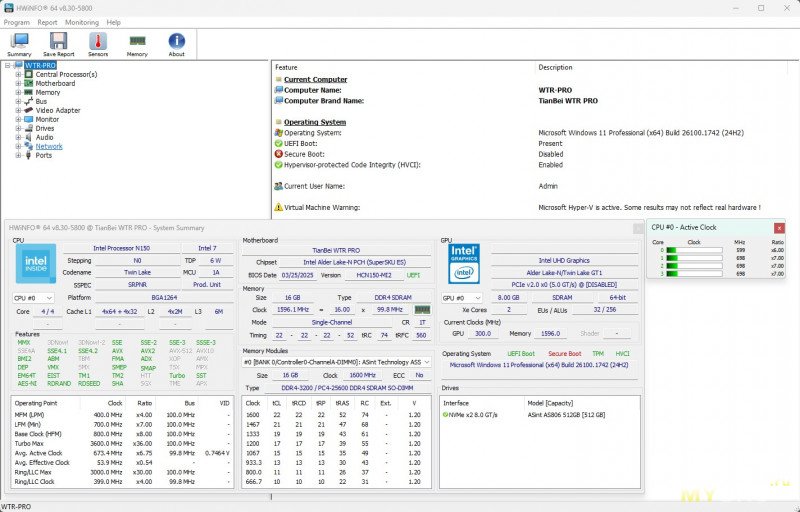Click the Save Report floppy icon
800x512 pixels.
coord(58,44)
